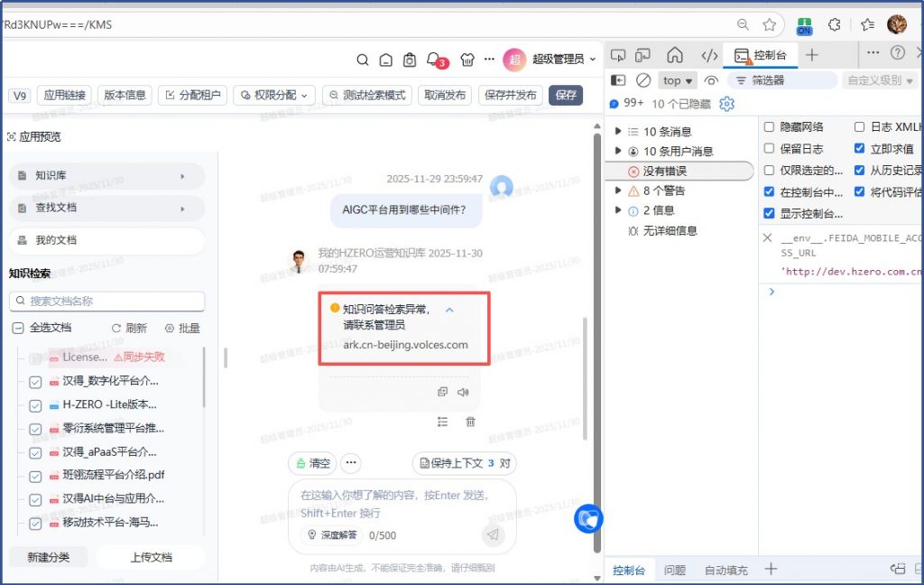Click the 保存并发布 button
This screenshot has height=585, width=924.
coord(510,95)
